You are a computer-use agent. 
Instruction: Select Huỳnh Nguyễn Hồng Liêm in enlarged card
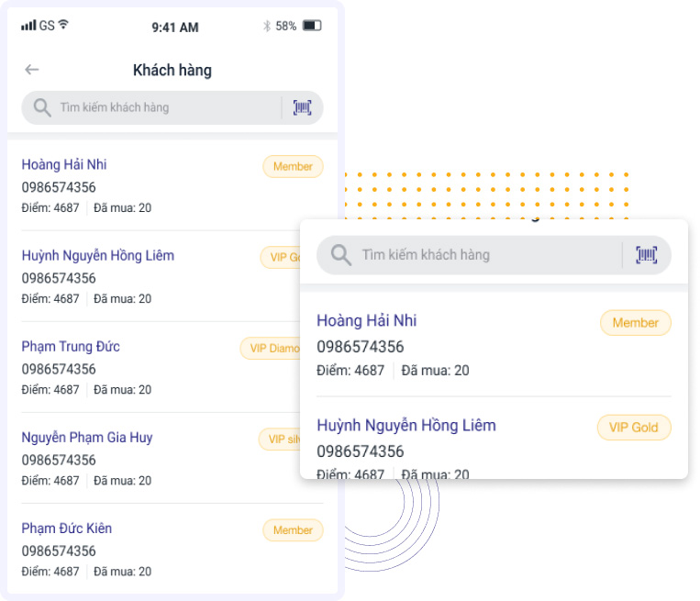coord(406,426)
